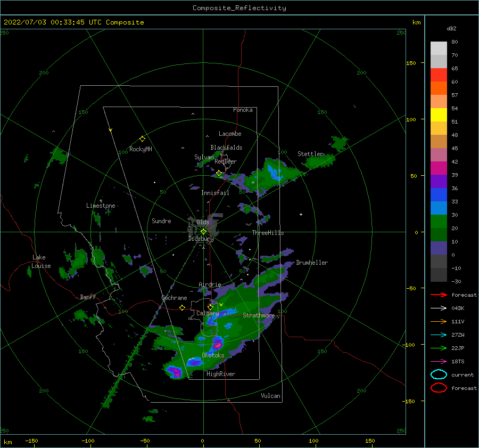Click the Lake Louise label
479x448 pixels.
(x=41, y=262)
